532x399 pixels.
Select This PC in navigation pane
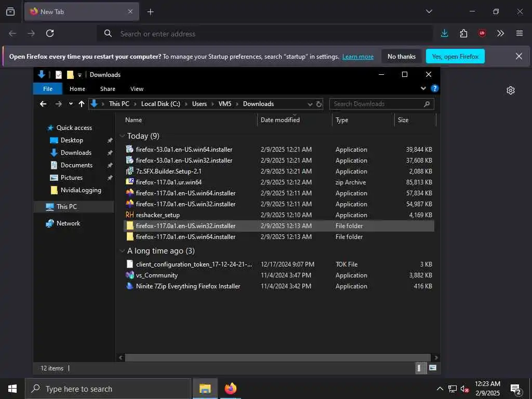[x=66, y=206]
